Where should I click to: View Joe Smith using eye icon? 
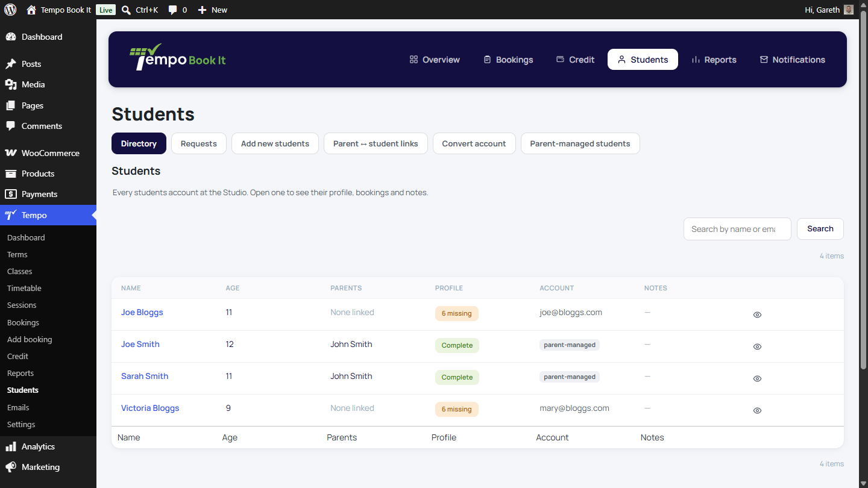coord(757,346)
